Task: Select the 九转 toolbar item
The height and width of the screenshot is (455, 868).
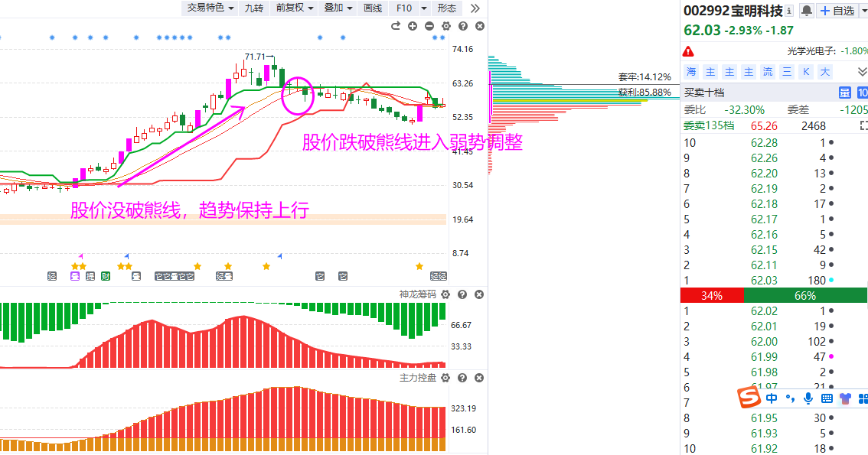Action: [x=254, y=8]
